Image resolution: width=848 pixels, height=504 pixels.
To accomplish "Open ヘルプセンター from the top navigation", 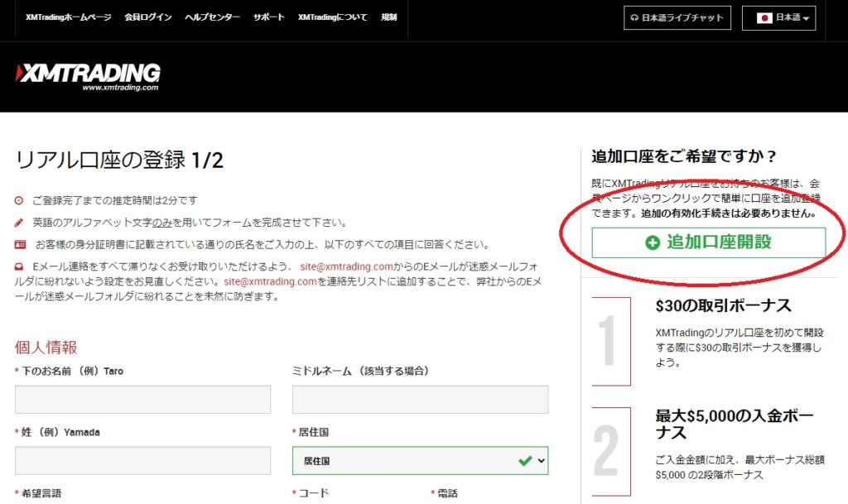I will [x=212, y=17].
